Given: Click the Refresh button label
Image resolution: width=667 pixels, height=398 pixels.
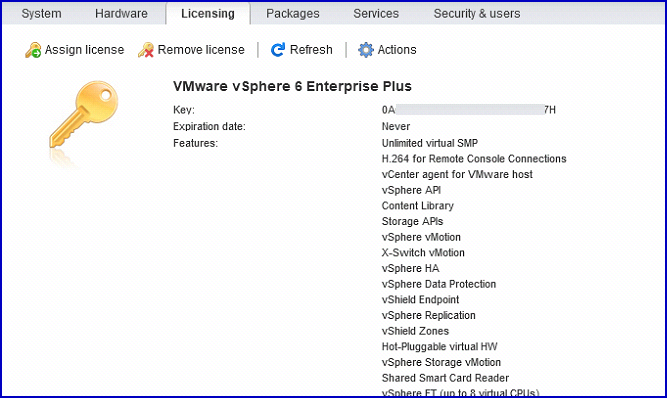Looking at the screenshot, I should coord(311,50).
